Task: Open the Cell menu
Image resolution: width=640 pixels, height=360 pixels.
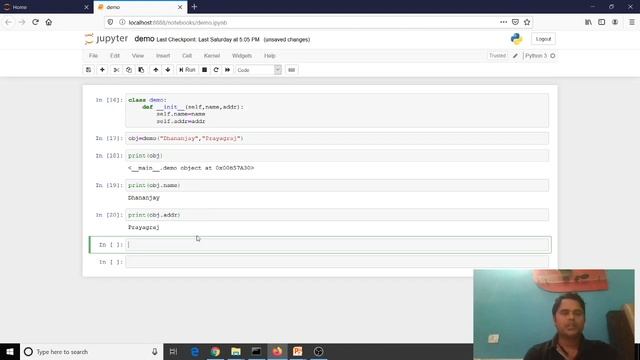Action: tap(187, 56)
